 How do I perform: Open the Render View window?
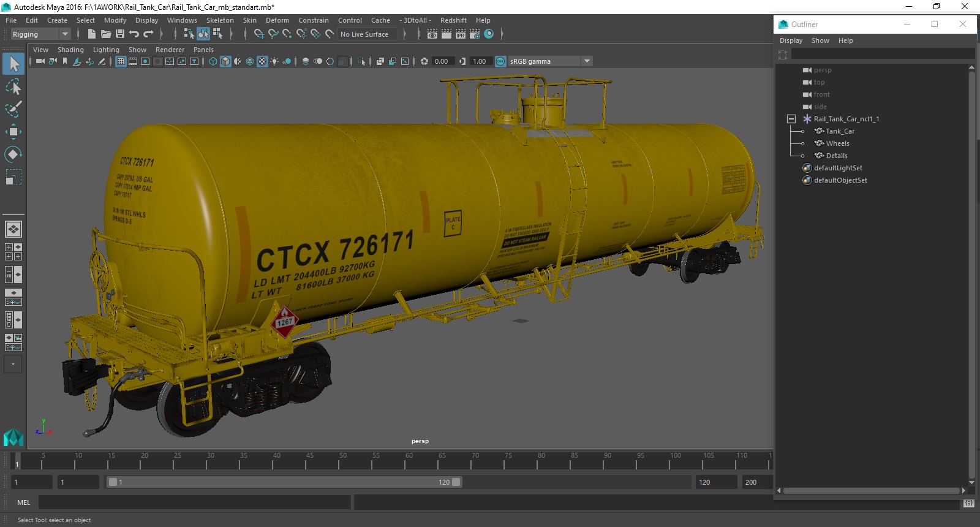click(x=432, y=34)
